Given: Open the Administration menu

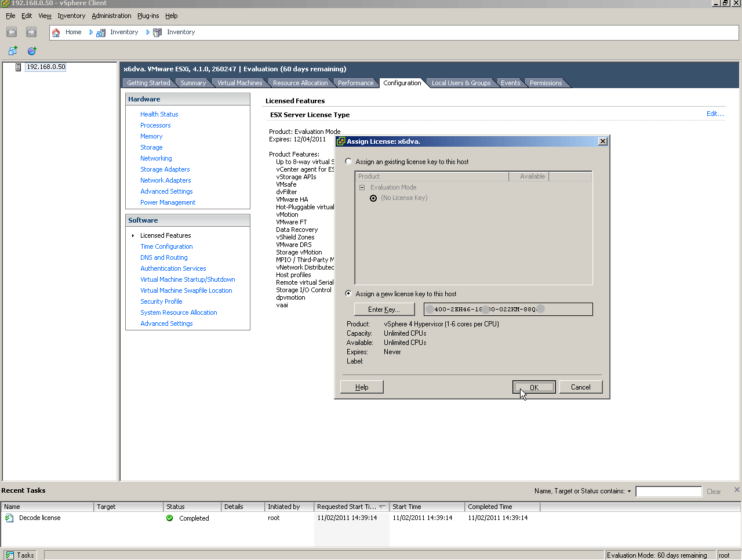Looking at the screenshot, I should [x=111, y=16].
